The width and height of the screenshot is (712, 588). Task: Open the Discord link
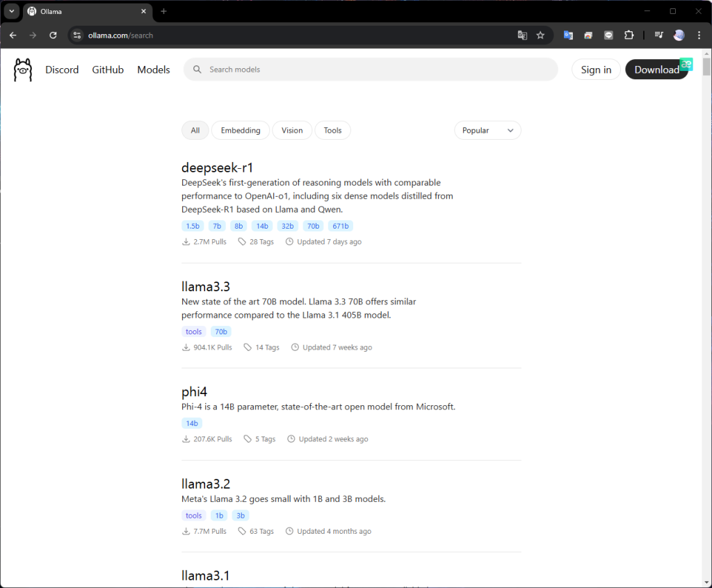pos(62,70)
